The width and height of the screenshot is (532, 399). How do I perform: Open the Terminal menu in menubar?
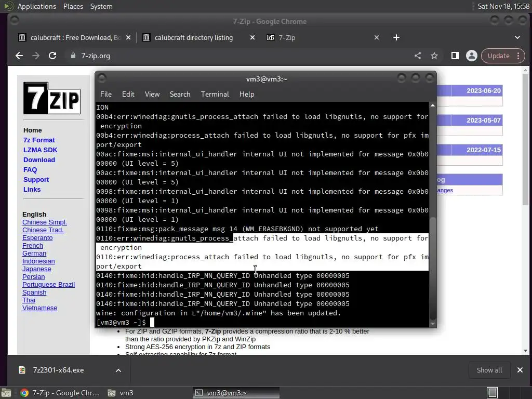pyautogui.click(x=215, y=94)
